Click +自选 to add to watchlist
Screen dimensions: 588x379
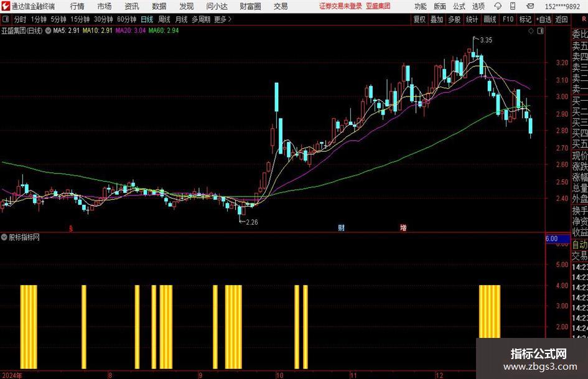tap(544, 19)
